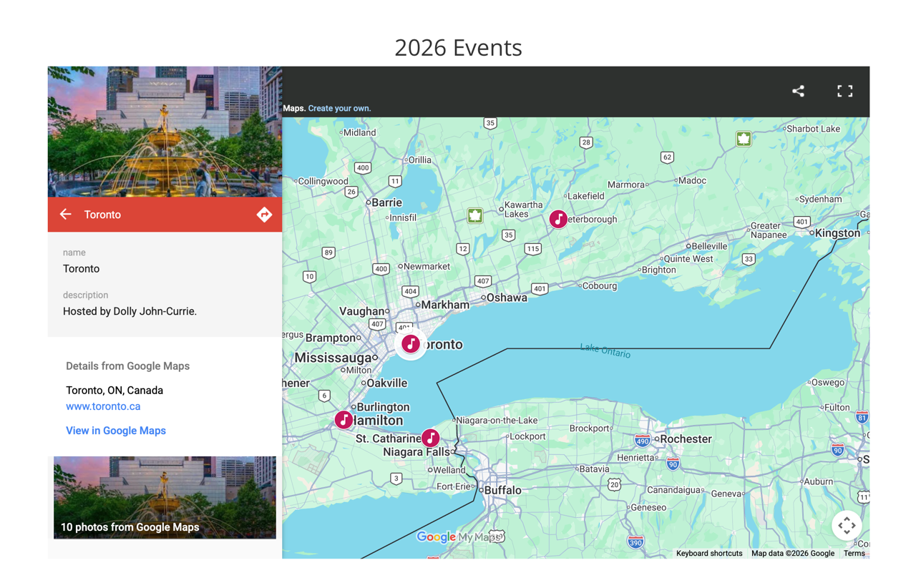Open Keyboard shortcuts on the map
The image size is (916, 588).
pyautogui.click(x=709, y=553)
